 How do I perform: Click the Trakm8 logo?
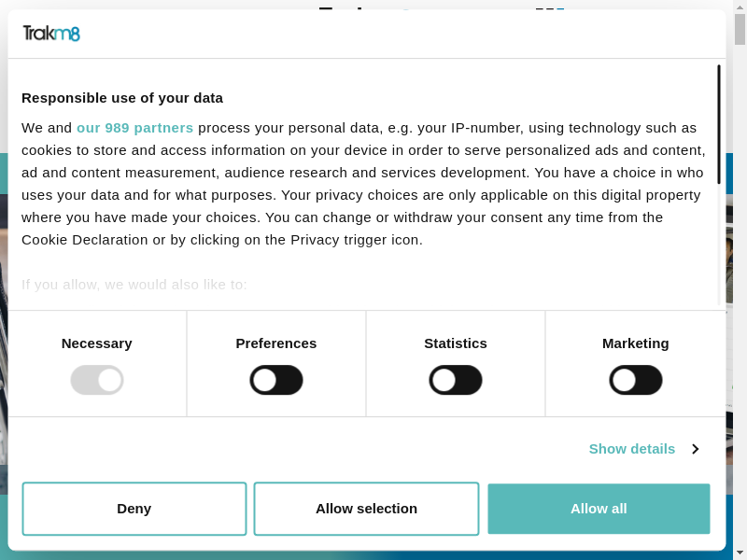click(51, 34)
